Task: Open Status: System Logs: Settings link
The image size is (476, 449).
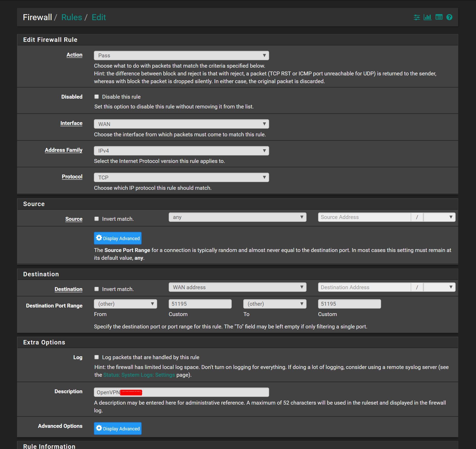Action: (x=139, y=375)
